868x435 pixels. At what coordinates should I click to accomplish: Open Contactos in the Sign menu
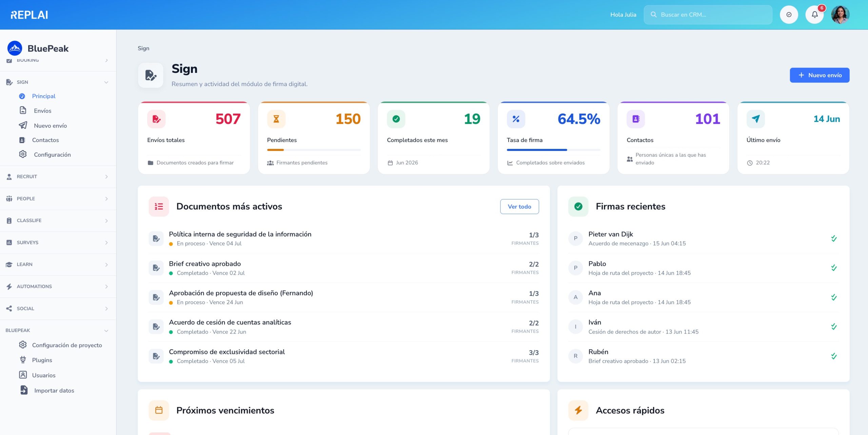(45, 140)
